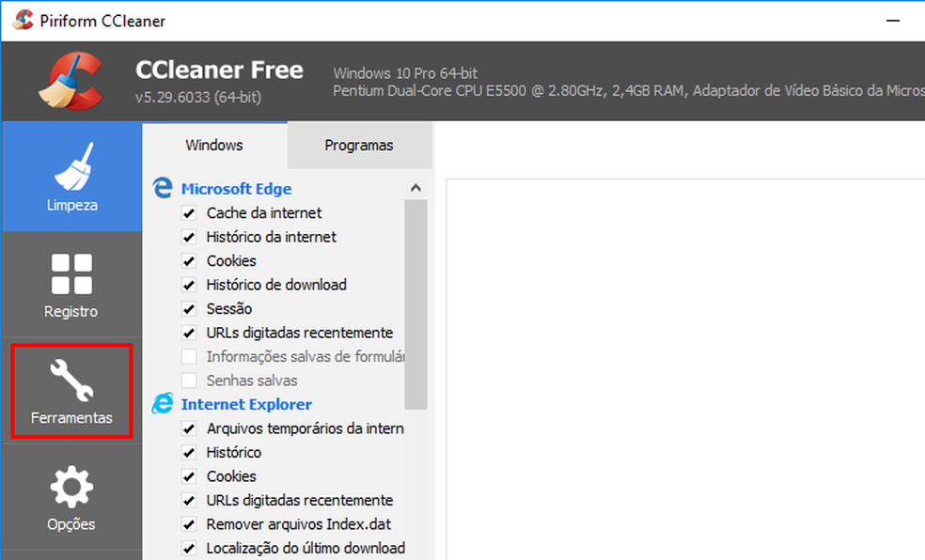Image resolution: width=925 pixels, height=560 pixels.
Task: Uncheck Histórico under Internet Explorer
Action: coord(189,452)
